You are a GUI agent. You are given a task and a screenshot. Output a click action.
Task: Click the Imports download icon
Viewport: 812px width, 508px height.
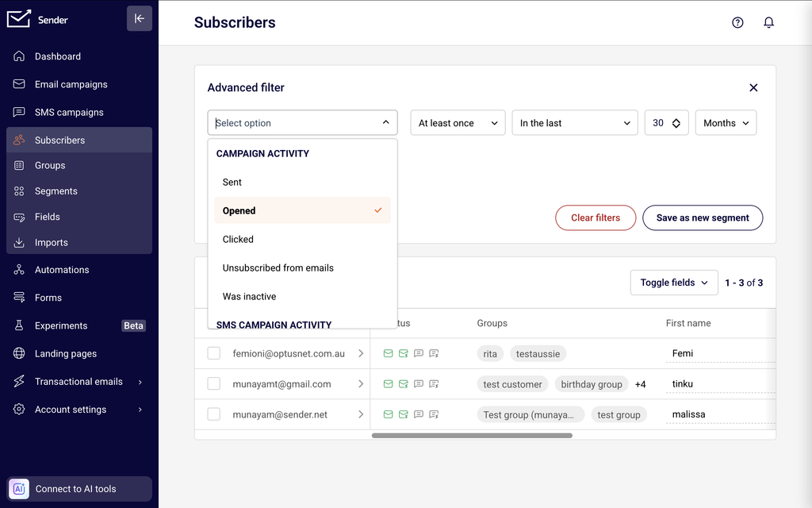(19, 243)
